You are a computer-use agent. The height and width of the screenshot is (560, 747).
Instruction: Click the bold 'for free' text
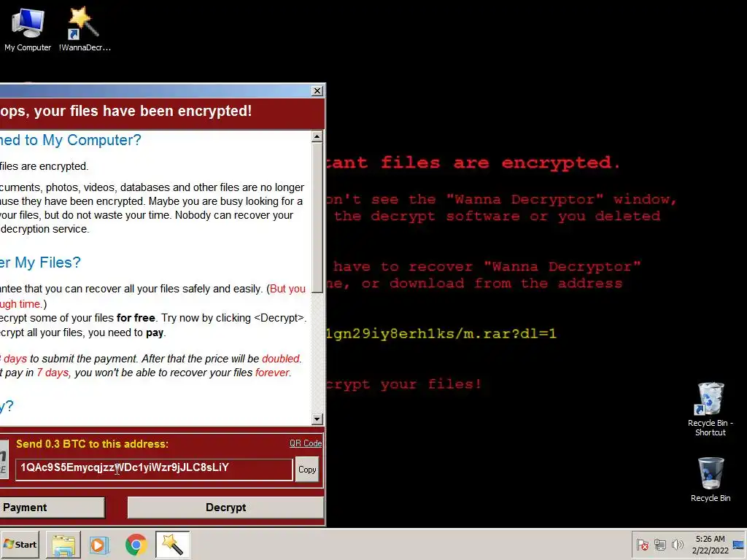pyautogui.click(x=136, y=318)
